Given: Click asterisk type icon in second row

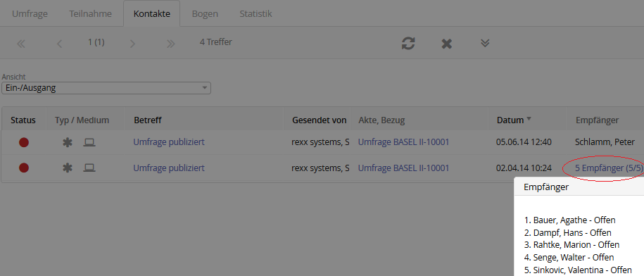Looking at the screenshot, I should point(68,168).
